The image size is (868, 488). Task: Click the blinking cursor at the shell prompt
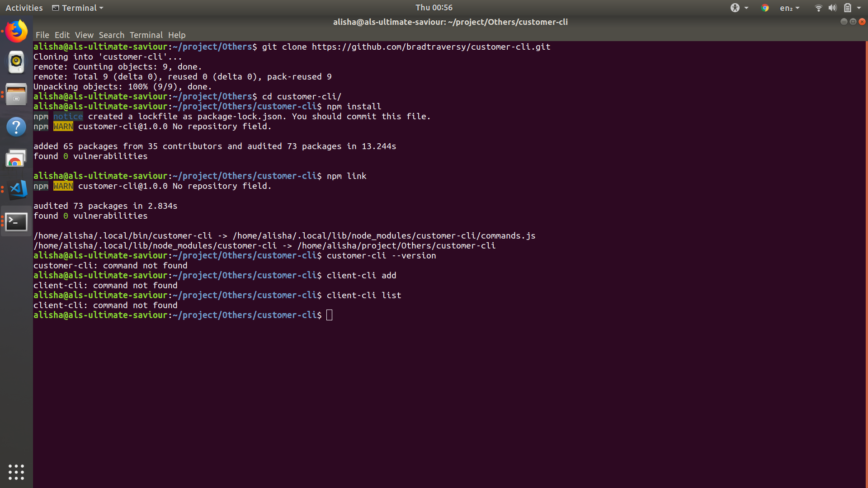tap(329, 315)
